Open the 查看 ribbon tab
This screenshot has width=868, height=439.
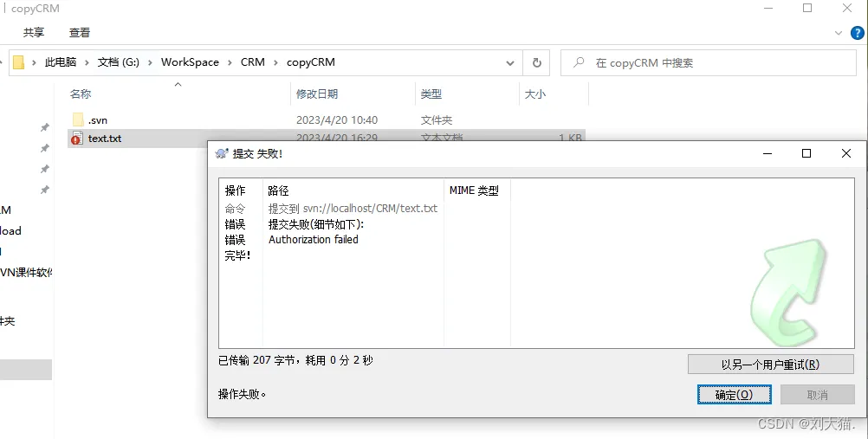coord(79,33)
